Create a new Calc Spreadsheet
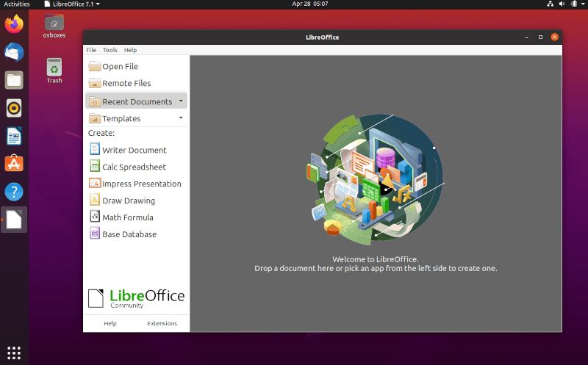The height and width of the screenshot is (365, 588). (x=136, y=167)
